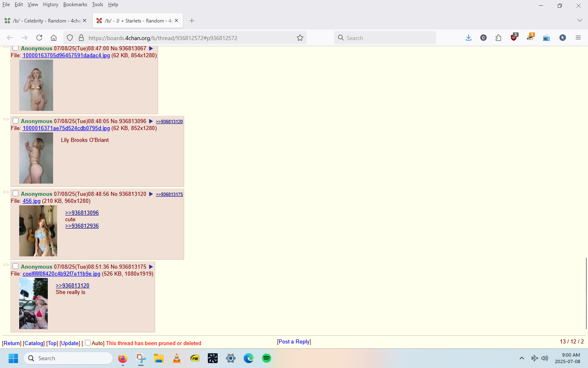Open the History menu
The width and height of the screenshot is (588, 368).
pyautogui.click(x=51, y=4)
